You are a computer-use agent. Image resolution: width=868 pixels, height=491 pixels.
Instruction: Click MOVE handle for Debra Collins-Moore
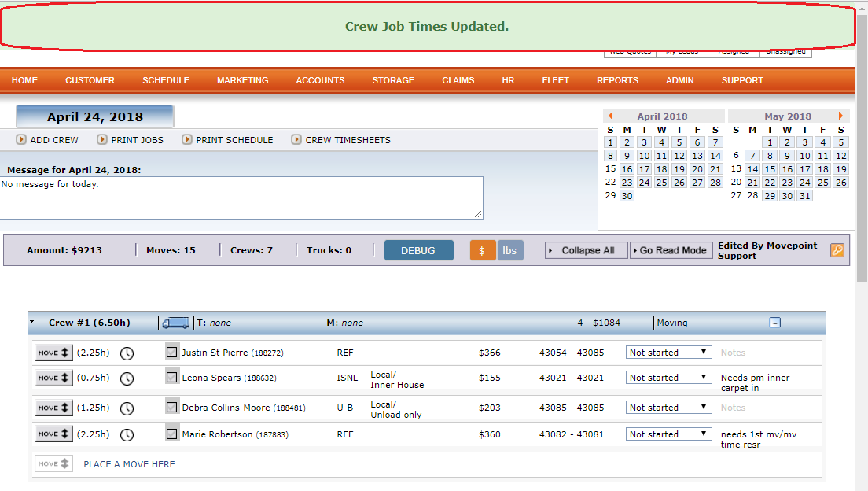53,408
